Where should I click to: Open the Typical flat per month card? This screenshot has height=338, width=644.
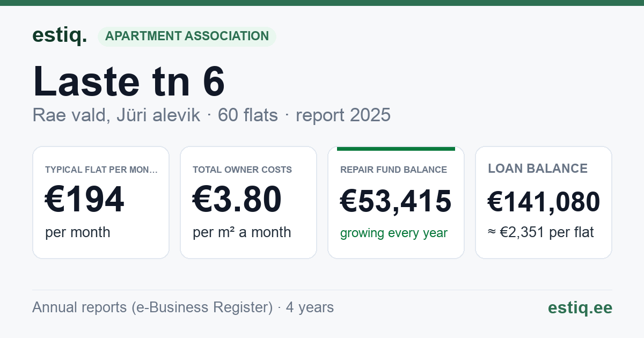click(101, 202)
